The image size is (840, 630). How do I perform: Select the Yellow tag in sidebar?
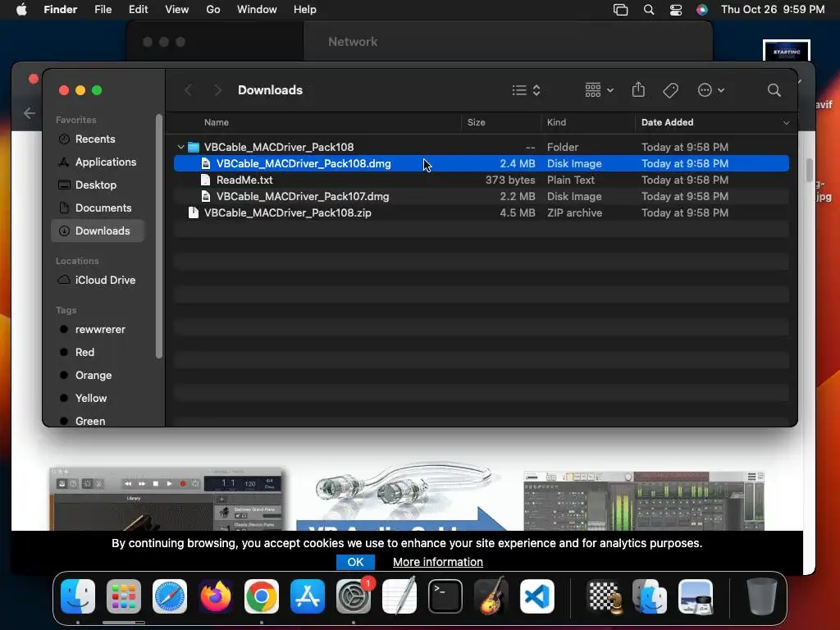pyautogui.click(x=98, y=398)
